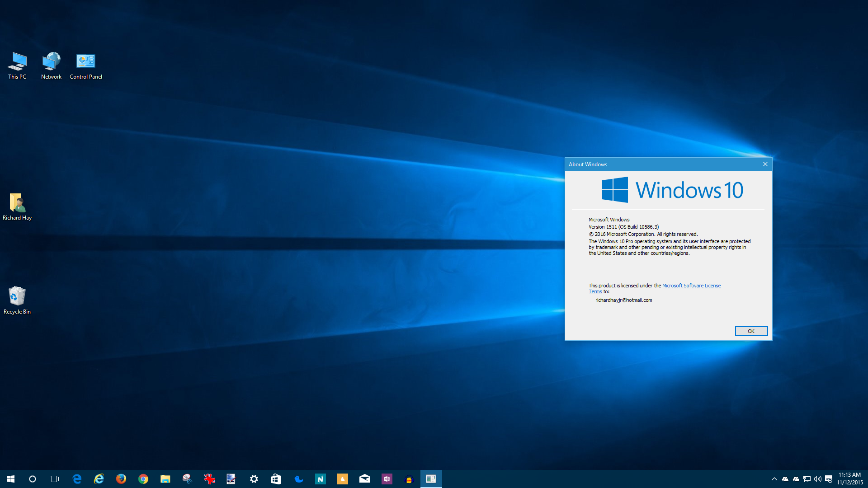
Task: Open the Snipping Tool taskbar icon
Action: pyautogui.click(x=187, y=479)
